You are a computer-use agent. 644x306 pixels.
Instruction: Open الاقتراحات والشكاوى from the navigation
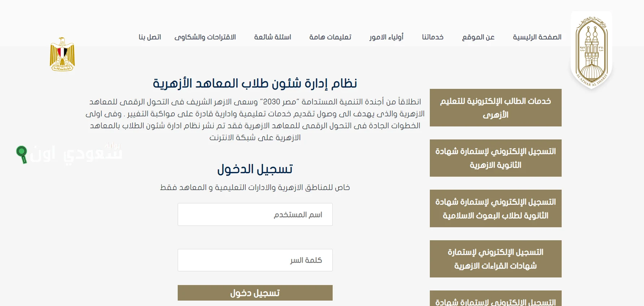pyautogui.click(x=205, y=37)
